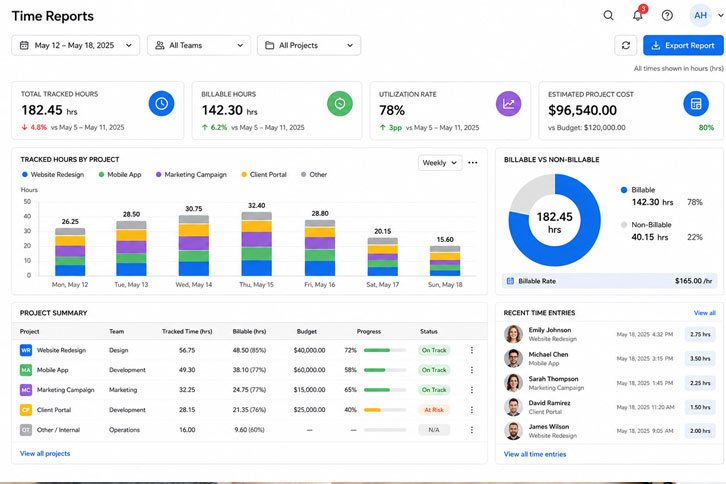Click the Mon, May 12 stacked bar
Image resolution: width=726 pixels, height=484 pixels.
[70, 252]
